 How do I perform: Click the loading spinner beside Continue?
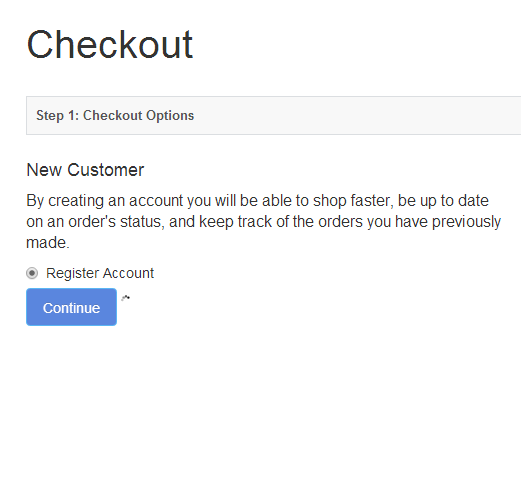(x=125, y=298)
